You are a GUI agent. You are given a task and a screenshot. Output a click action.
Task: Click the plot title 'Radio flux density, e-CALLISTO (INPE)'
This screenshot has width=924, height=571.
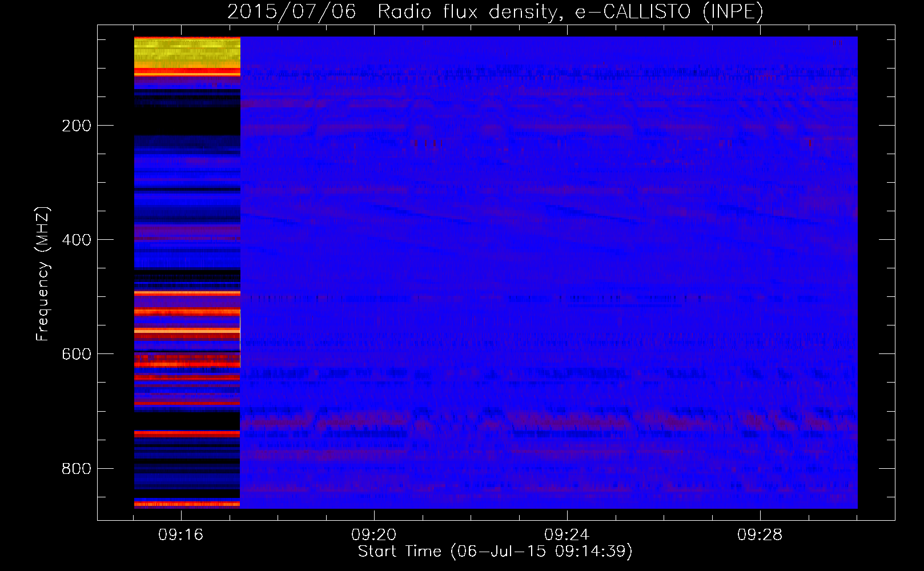pyautogui.click(x=570, y=12)
